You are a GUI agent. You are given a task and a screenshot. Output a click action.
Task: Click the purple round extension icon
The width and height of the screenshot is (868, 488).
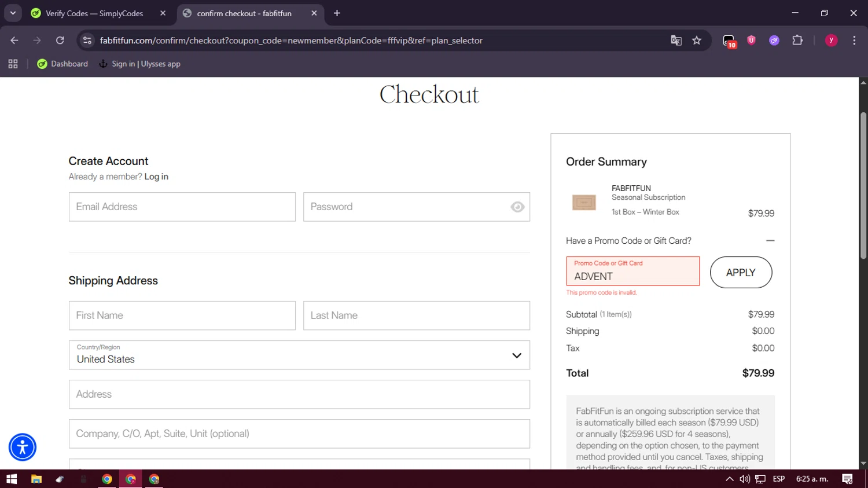(774, 41)
